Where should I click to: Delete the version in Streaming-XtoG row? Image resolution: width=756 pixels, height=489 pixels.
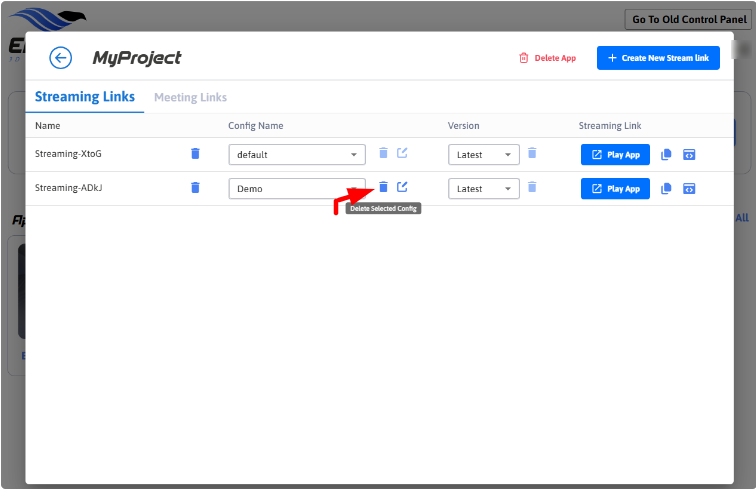pos(532,153)
